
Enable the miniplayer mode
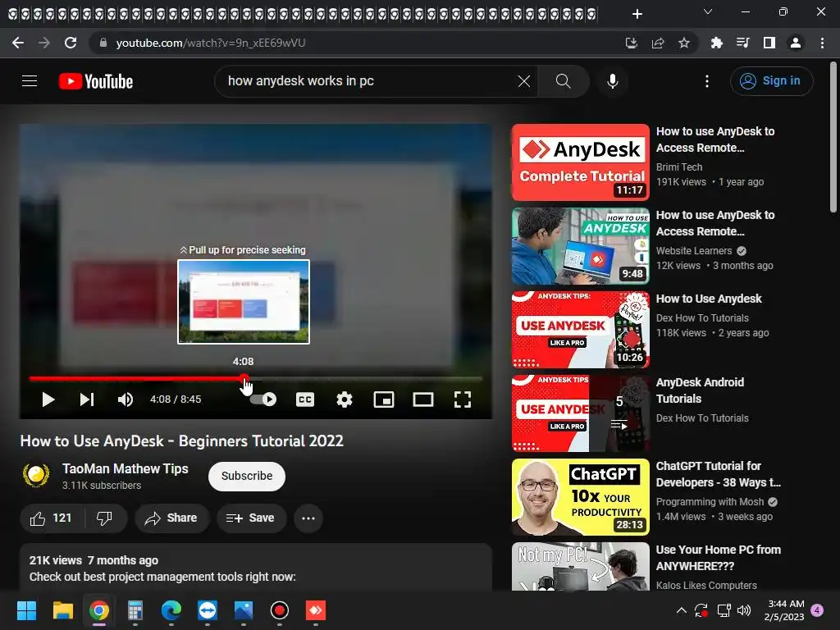tap(384, 399)
